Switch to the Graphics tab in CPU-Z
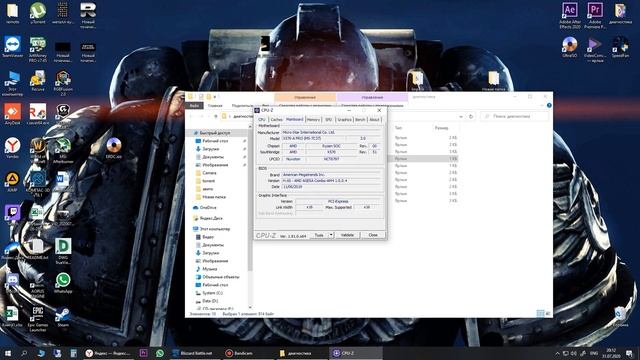 click(344, 120)
